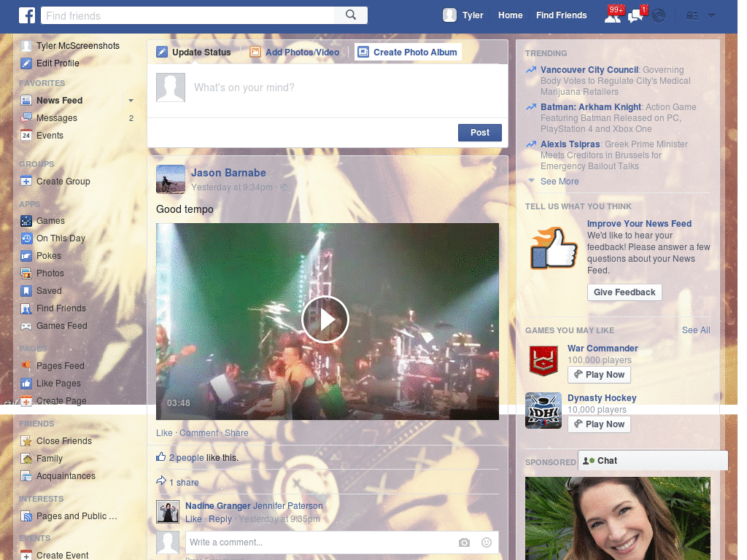The height and width of the screenshot is (560, 747).
Task: Like Jason Barnabe's post
Action: (x=164, y=433)
